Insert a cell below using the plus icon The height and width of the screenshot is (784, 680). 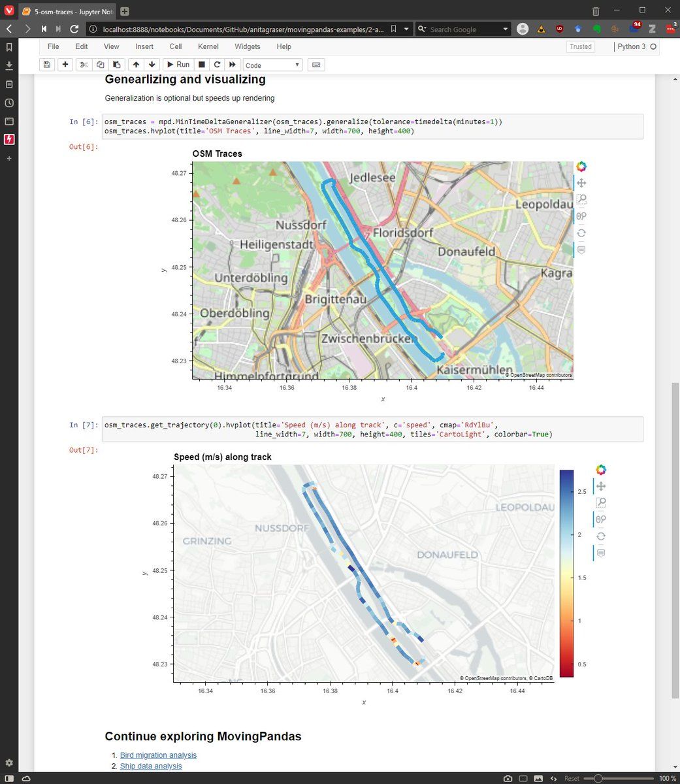(x=65, y=65)
